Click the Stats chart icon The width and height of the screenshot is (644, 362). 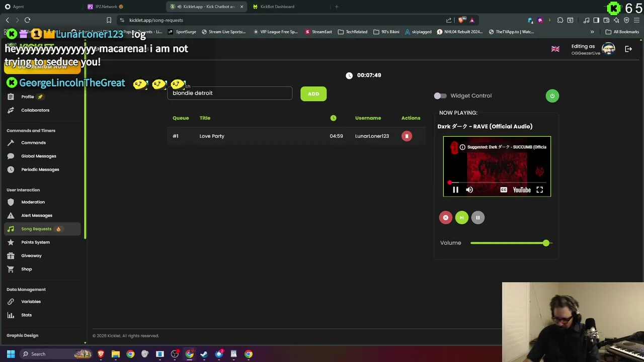click(11, 315)
